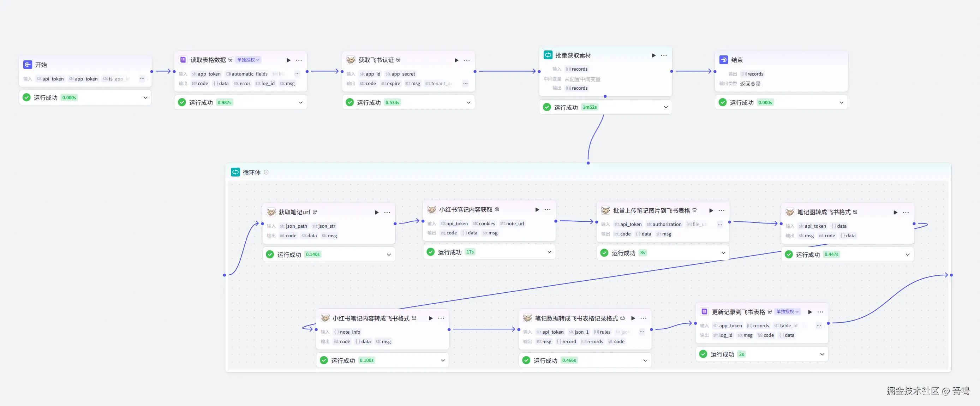The height and width of the screenshot is (406, 980).
Task: Show hidden input parameters of 开始 node
Action: click(x=142, y=79)
